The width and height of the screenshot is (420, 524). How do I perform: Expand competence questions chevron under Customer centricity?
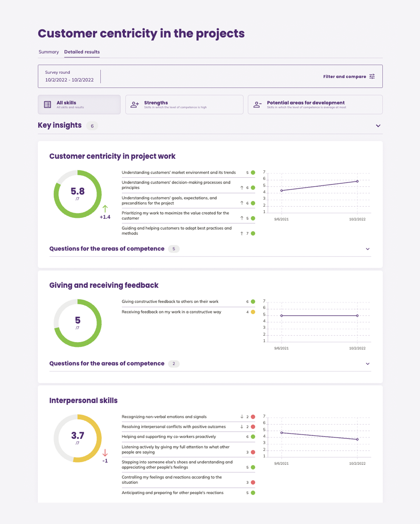pyautogui.click(x=368, y=249)
